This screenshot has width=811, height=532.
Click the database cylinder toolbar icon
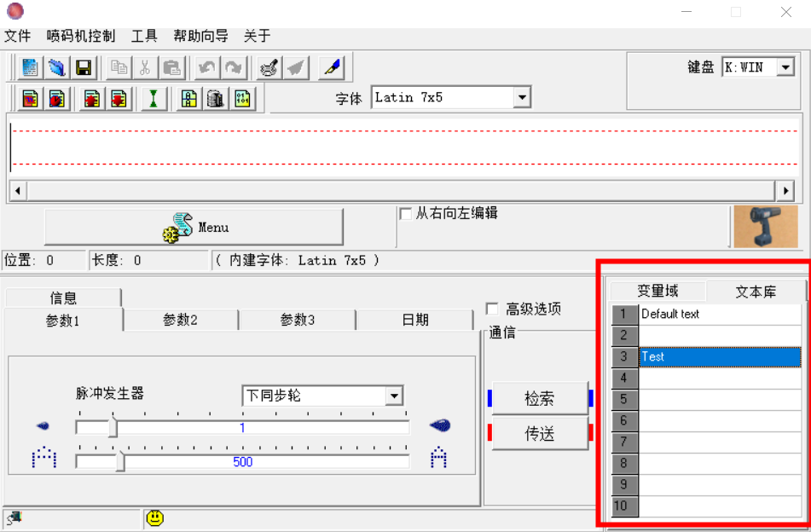[216, 99]
